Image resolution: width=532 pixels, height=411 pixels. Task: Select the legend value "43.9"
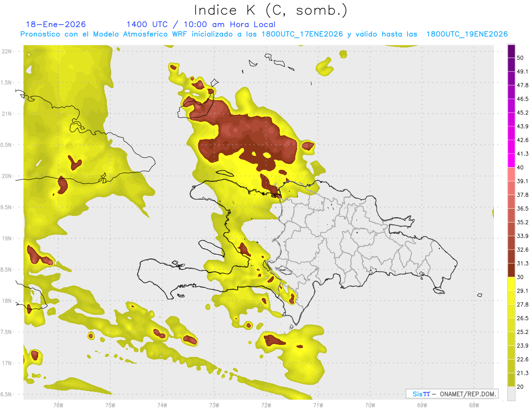523,126
